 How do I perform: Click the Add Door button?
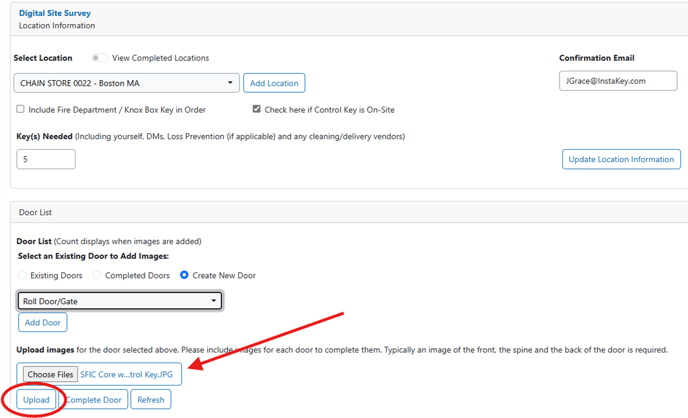(x=43, y=323)
